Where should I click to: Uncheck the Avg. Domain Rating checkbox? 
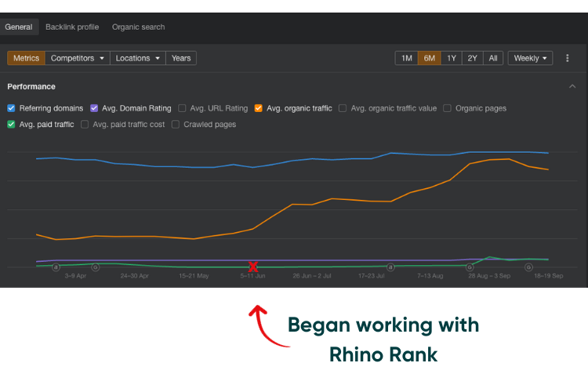point(94,108)
